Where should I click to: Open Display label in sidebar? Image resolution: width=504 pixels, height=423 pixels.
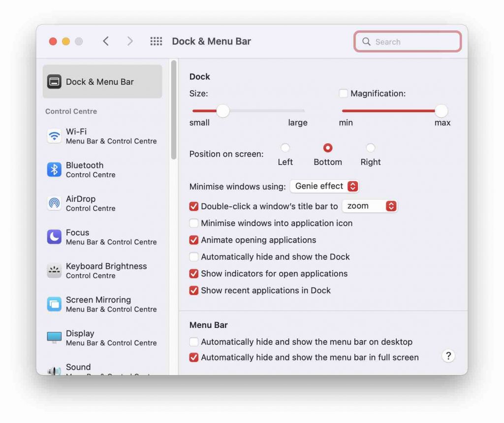click(80, 333)
